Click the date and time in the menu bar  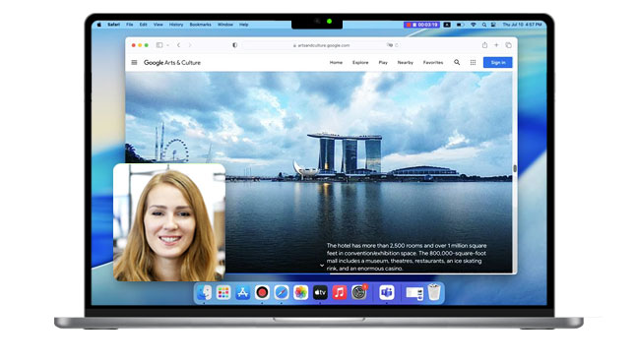(522, 25)
